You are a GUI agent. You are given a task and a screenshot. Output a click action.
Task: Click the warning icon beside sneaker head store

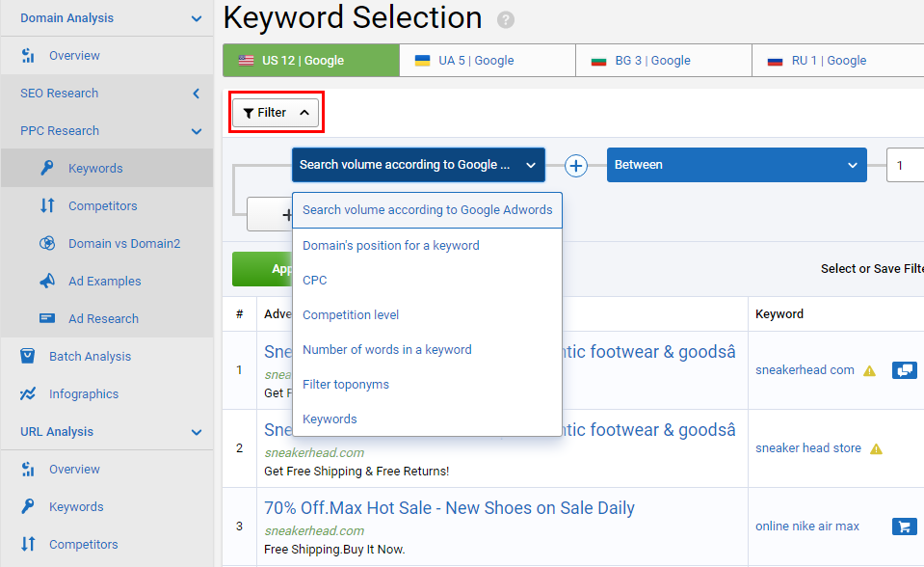click(x=876, y=449)
